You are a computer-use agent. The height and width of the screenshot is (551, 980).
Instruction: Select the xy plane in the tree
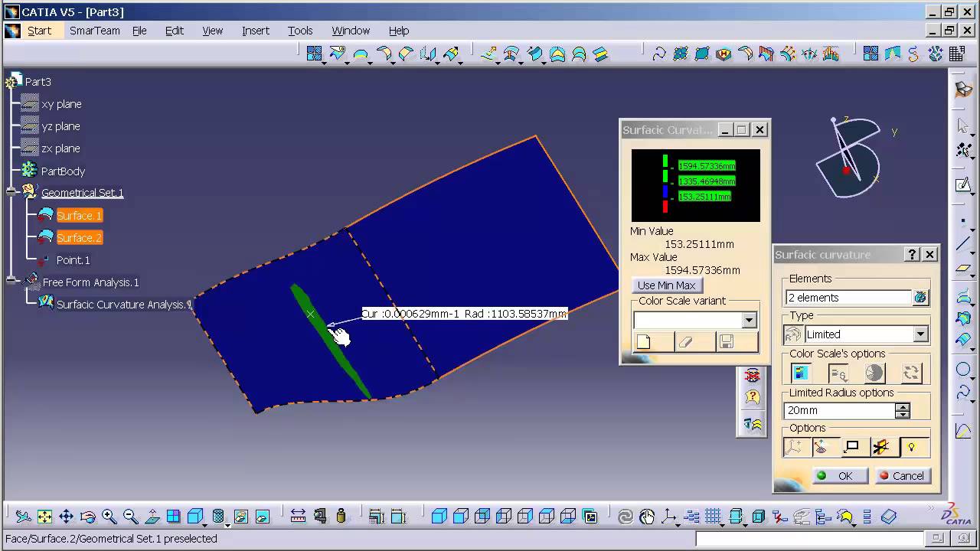tap(61, 104)
